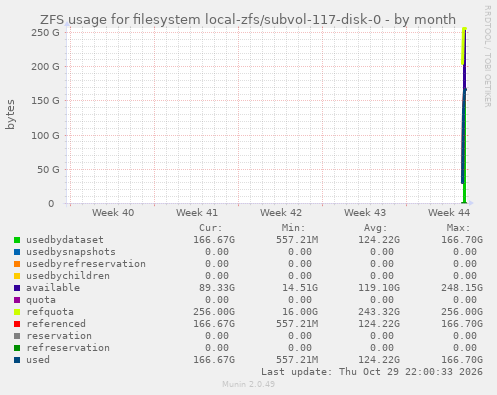Click the 'Week 40' x-axis label

pyautogui.click(x=113, y=213)
